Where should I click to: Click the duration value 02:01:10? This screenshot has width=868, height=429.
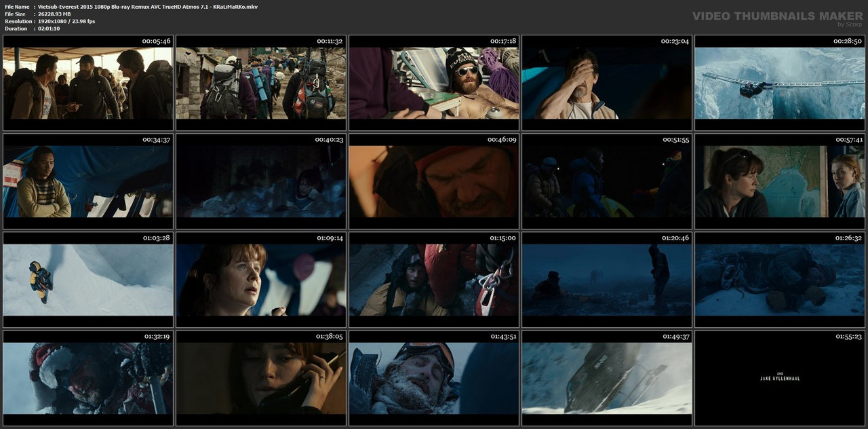(x=49, y=29)
